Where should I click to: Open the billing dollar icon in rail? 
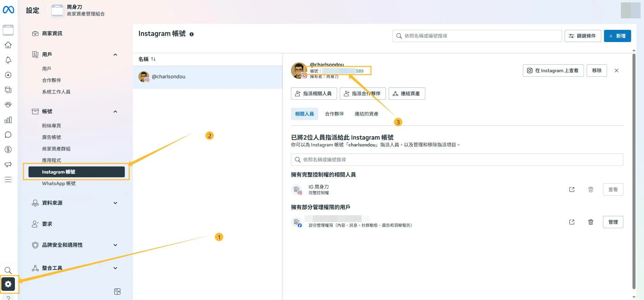pyautogui.click(x=8, y=149)
